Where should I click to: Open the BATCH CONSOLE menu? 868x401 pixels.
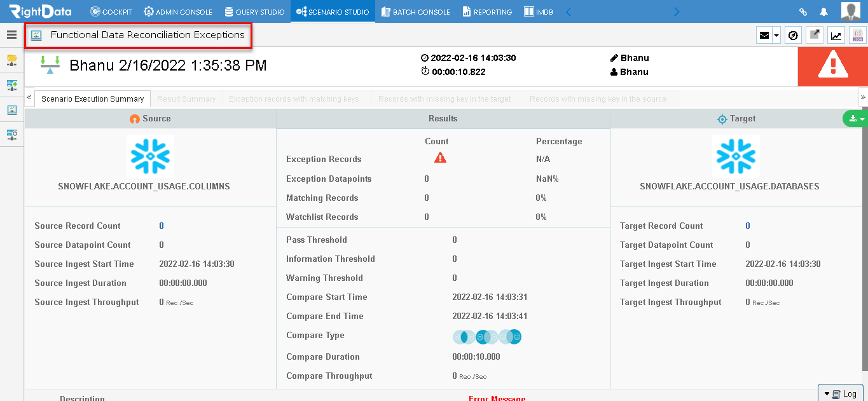[415, 11]
